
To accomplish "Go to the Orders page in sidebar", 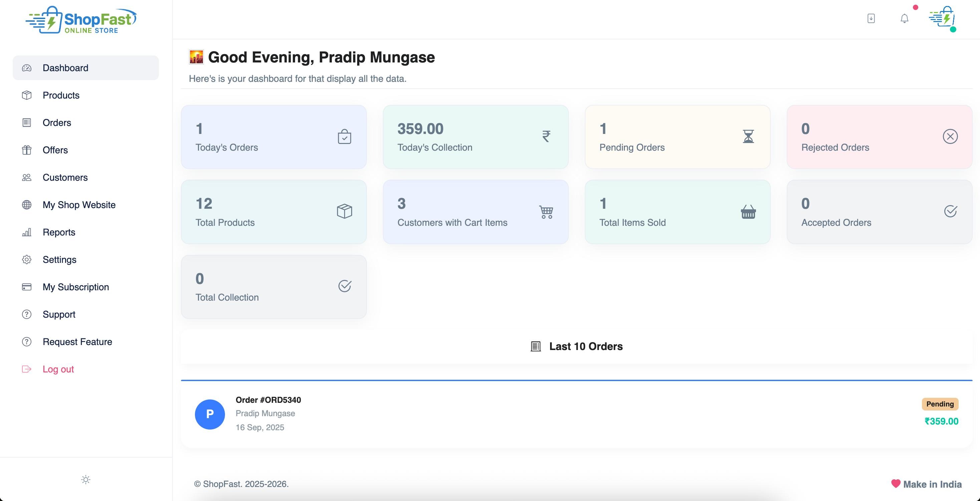I will click(57, 123).
